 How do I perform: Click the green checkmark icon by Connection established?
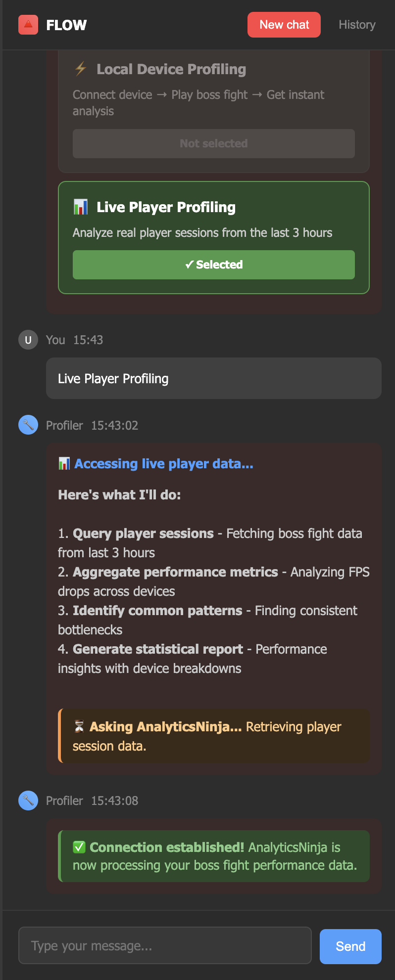click(x=79, y=847)
